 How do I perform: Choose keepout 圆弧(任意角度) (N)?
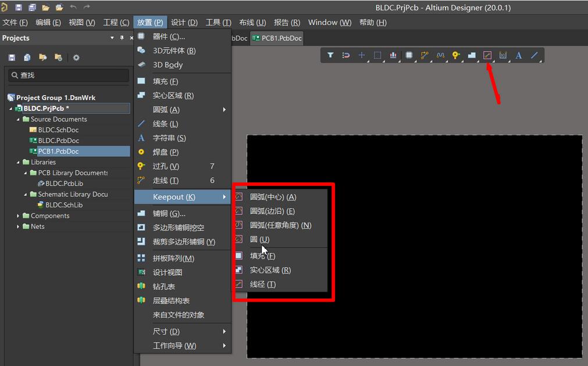point(280,225)
